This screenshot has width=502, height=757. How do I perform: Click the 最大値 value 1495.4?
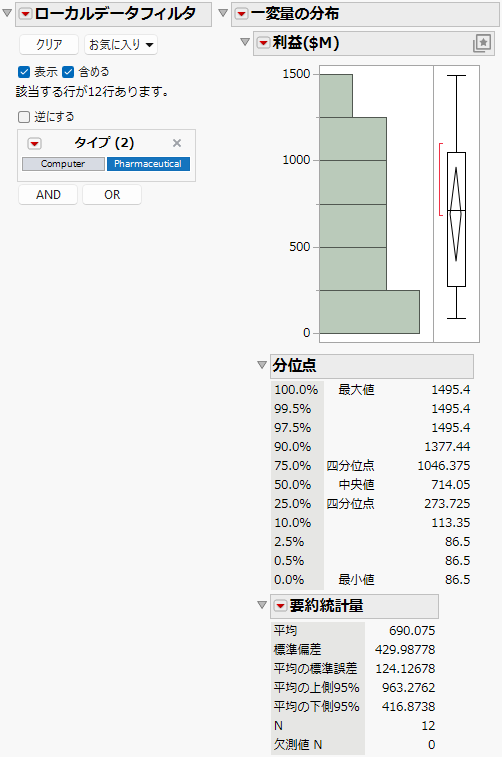[x=450, y=390]
